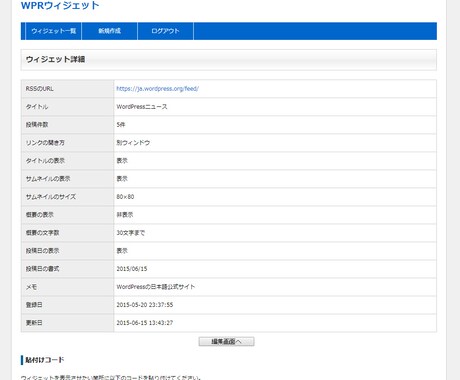Select the WordPressニュース title value
The height and width of the screenshot is (380, 460).
pyautogui.click(x=142, y=107)
